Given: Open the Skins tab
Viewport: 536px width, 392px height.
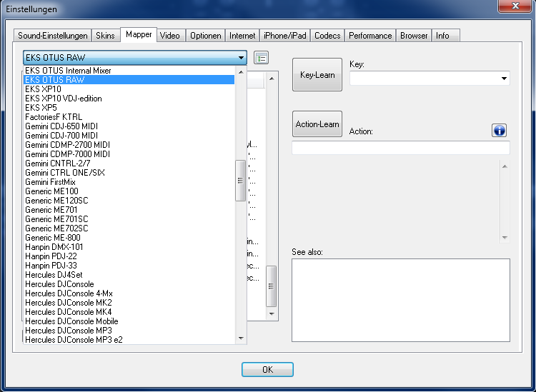Looking at the screenshot, I should 105,36.
